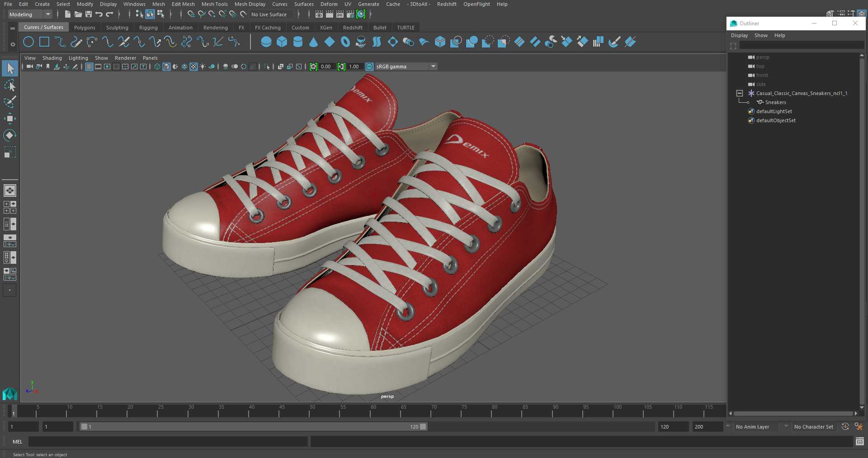Collapse Casual_Classic_Canvas_Sneakers_ncl1_1 tree node
Screen dimensions: 868x458
(740, 93)
